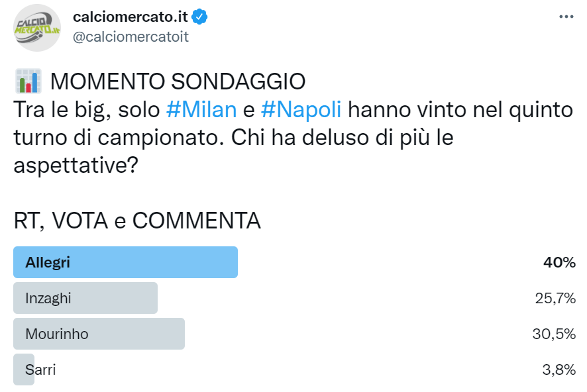The height and width of the screenshot is (392, 587).
Task: Click the bar chart emoji
Action: [x=27, y=81]
